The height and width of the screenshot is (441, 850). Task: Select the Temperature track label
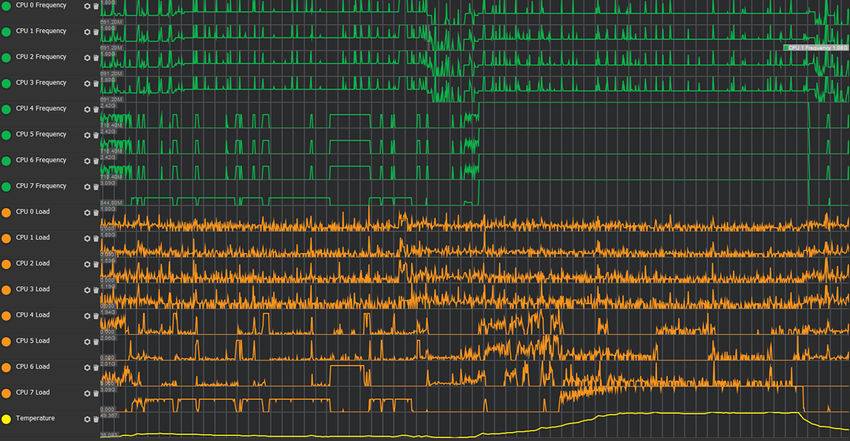[x=35, y=418]
